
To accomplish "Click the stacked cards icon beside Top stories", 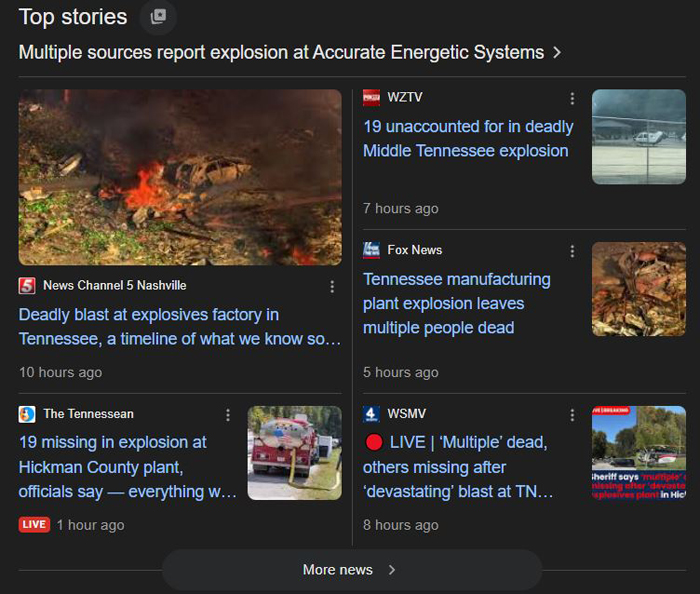I will tap(157, 17).
